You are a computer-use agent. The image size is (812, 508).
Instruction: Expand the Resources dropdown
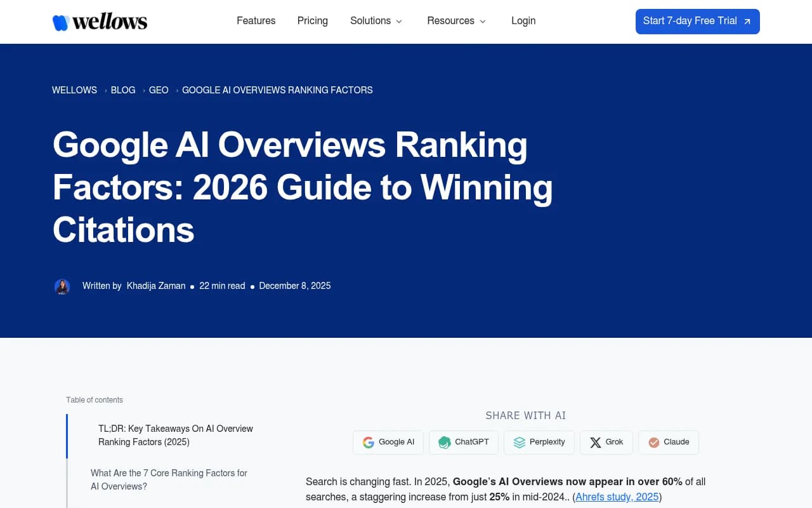pyautogui.click(x=457, y=21)
